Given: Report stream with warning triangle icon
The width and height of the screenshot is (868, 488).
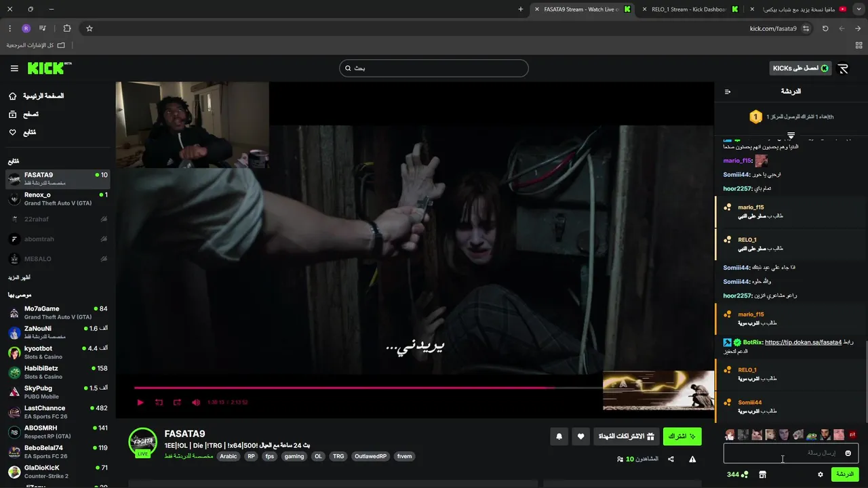Looking at the screenshot, I should click(692, 460).
